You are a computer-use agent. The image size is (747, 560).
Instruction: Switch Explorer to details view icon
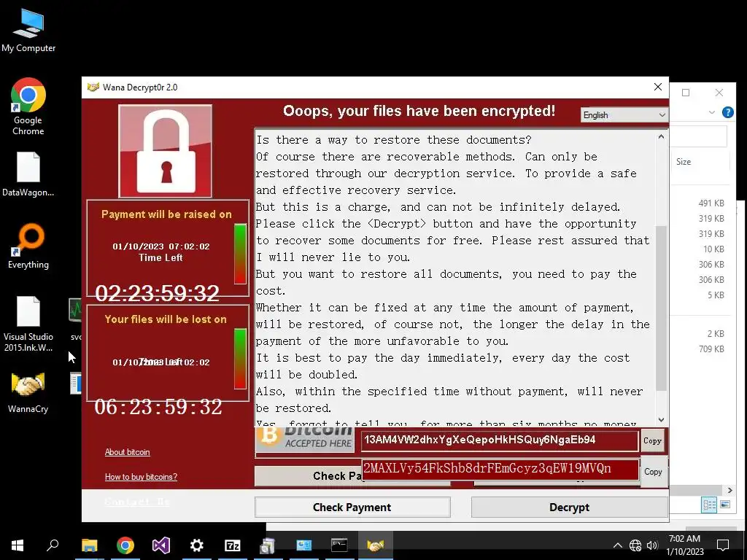(x=709, y=505)
